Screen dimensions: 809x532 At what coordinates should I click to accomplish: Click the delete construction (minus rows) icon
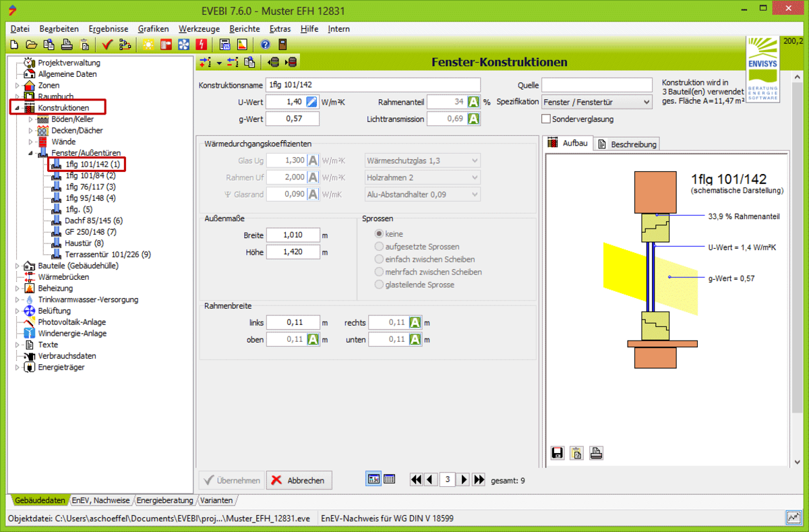pos(233,63)
